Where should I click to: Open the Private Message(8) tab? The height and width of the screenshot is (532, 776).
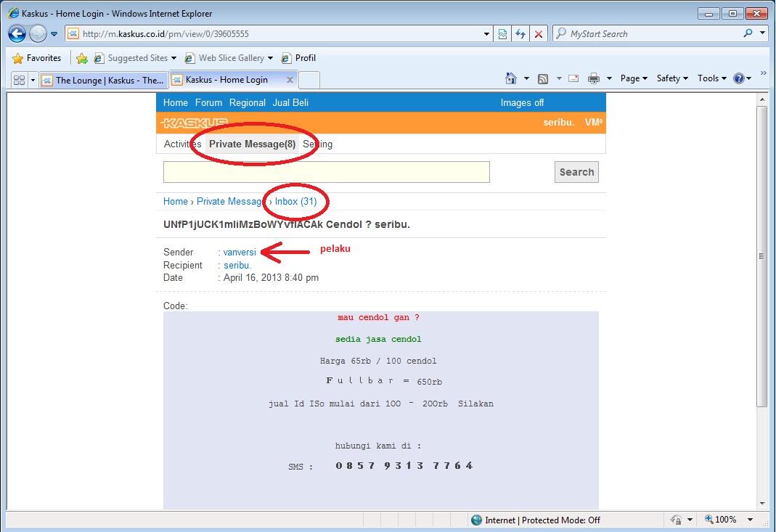[253, 144]
